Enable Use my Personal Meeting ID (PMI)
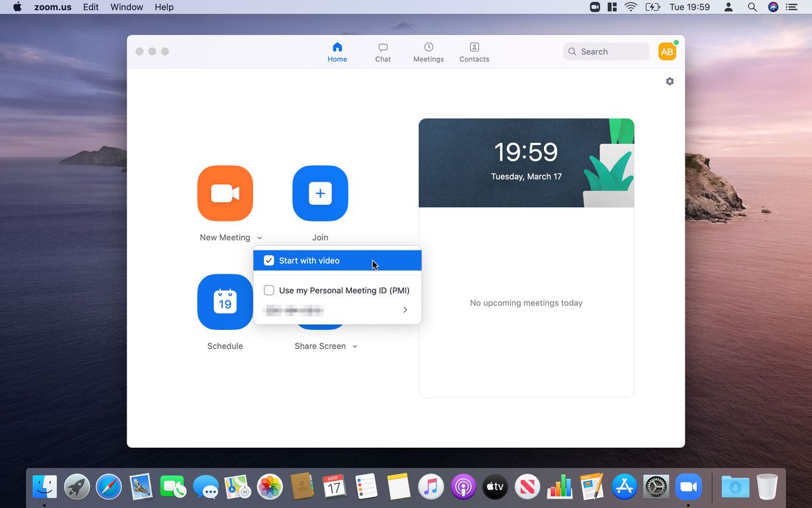Screen dimensions: 812x508 coord(269,290)
